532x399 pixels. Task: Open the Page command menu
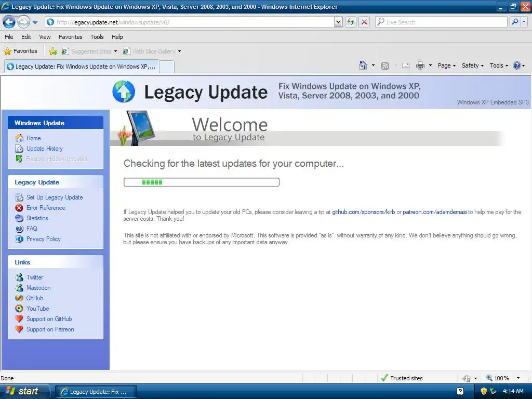click(446, 65)
